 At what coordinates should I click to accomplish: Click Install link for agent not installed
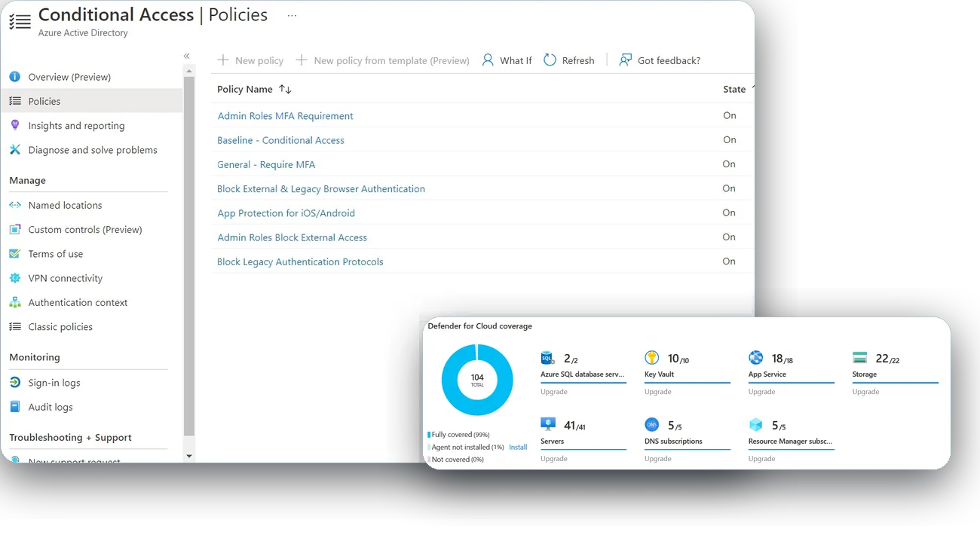point(518,447)
